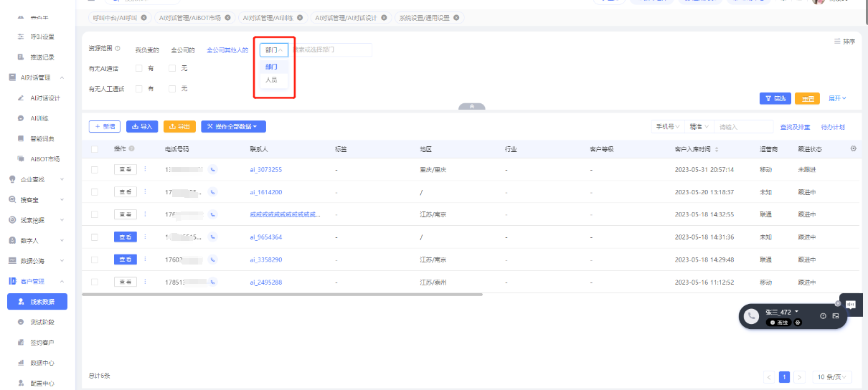The height and width of the screenshot is (390, 868).
Task: Click more-options dots in the ai_1614200 row
Action: click(145, 192)
